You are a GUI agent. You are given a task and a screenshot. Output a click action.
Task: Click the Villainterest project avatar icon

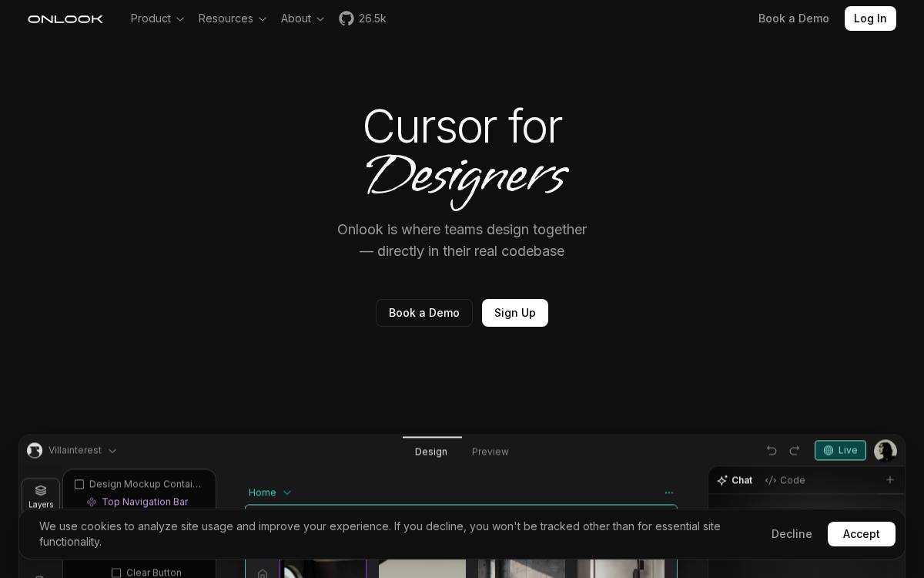coord(35,450)
